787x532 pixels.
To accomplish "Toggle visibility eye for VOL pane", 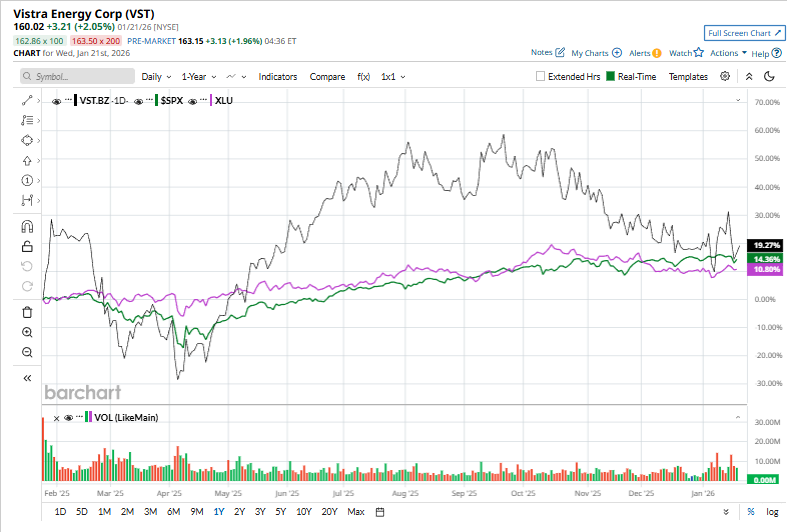I will click(69, 418).
